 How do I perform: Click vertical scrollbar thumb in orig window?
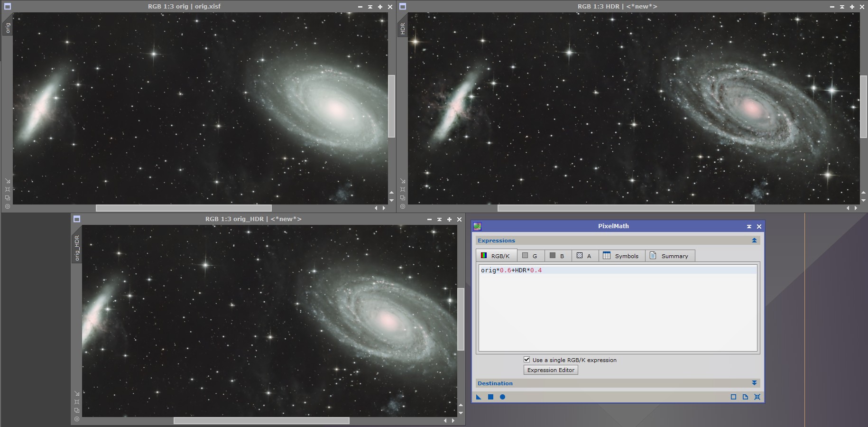(x=391, y=106)
